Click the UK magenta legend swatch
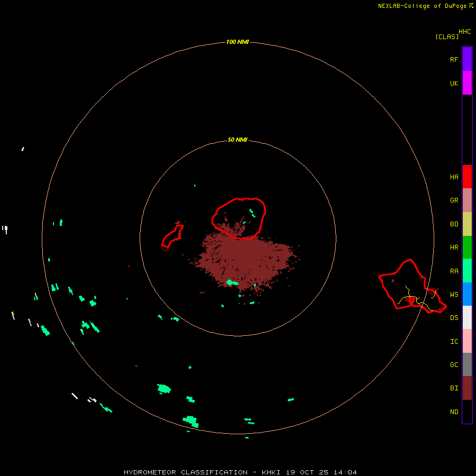This screenshot has height=476, width=476. pyautogui.click(x=467, y=83)
